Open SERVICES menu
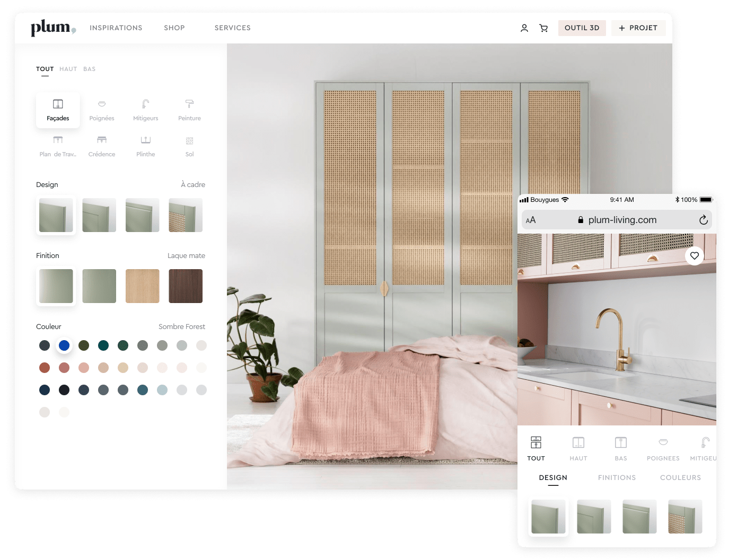The height and width of the screenshot is (560, 737). tap(233, 28)
